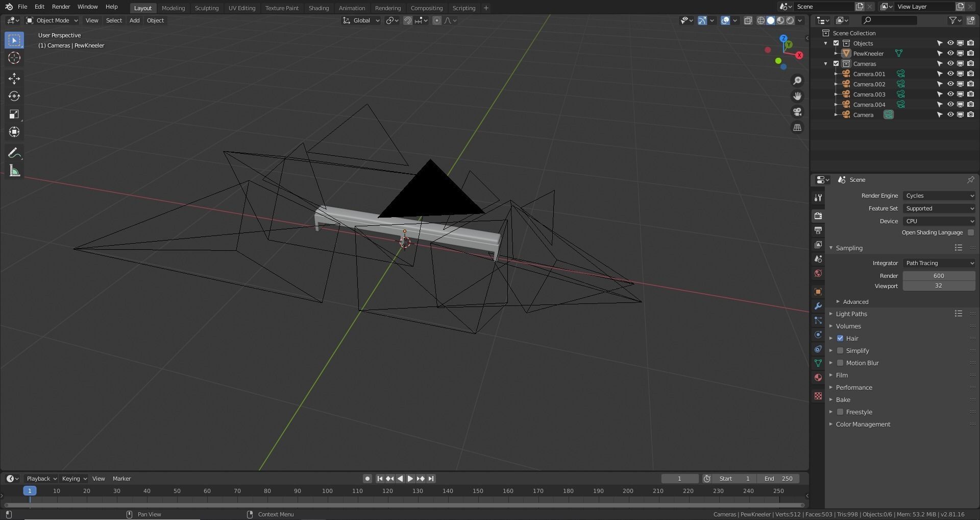The height and width of the screenshot is (520, 980).
Task: Switch to rendered viewport shading
Action: 790,20
